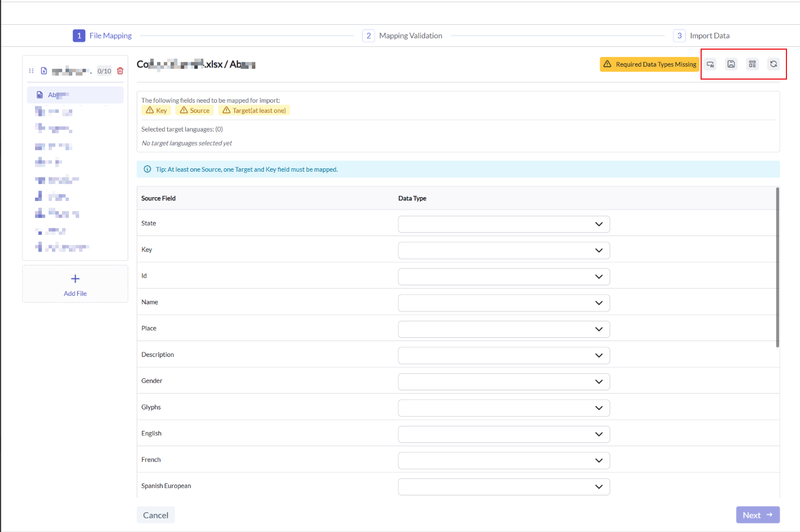Click the AI auto-mapping icon
The height and width of the screenshot is (532, 800).
coord(711,64)
